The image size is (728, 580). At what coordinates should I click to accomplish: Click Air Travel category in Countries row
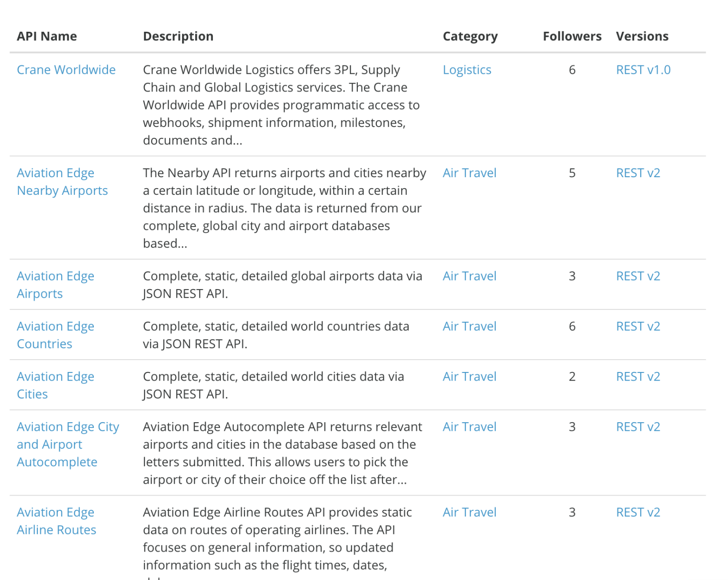pos(469,326)
